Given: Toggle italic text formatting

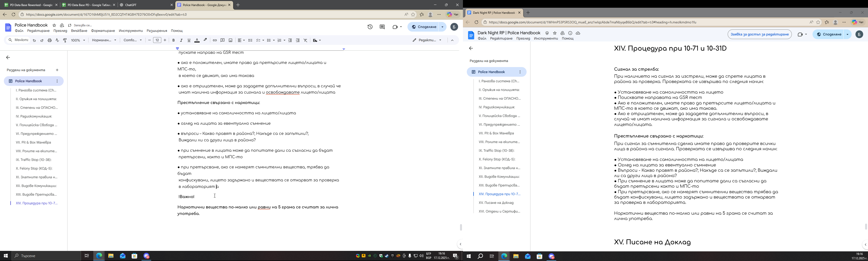Looking at the screenshot, I should 181,41.
